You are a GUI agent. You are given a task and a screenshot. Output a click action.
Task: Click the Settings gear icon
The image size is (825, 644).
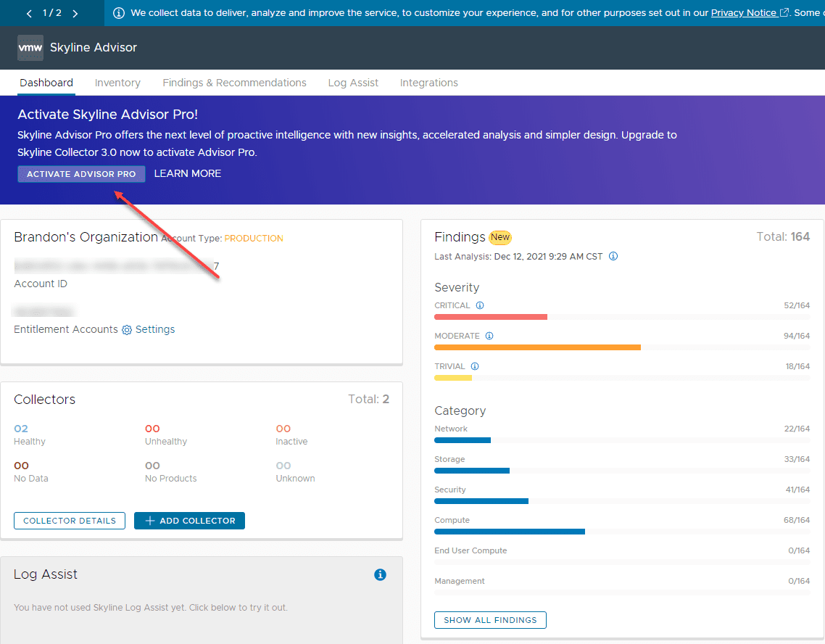(127, 330)
